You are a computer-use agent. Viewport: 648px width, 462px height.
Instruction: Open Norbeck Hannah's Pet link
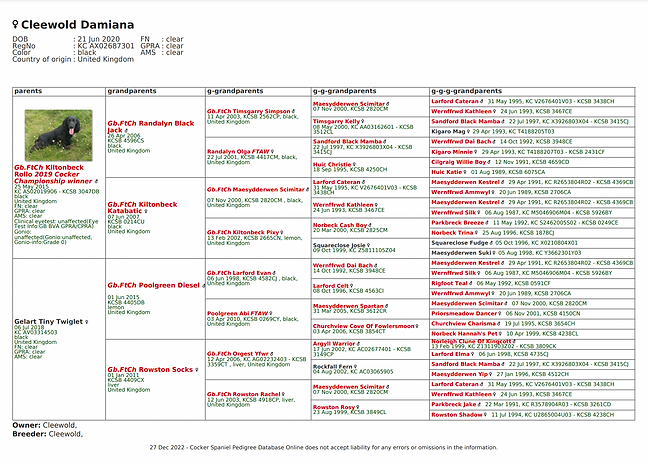point(464,334)
